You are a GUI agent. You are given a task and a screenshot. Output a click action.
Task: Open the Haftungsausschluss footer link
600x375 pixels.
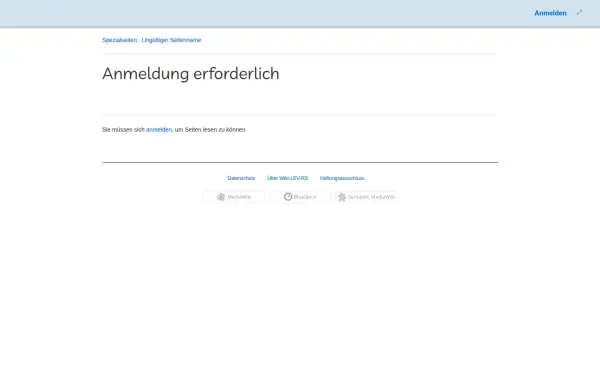pos(342,178)
